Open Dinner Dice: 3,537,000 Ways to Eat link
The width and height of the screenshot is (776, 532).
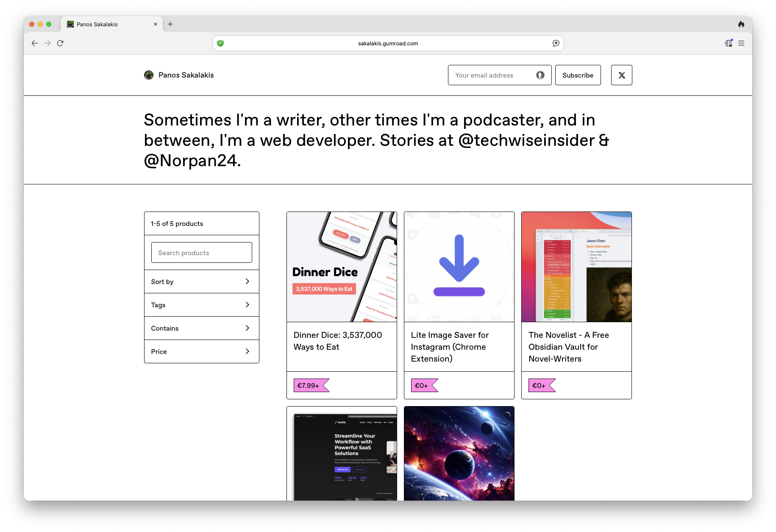coord(337,341)
